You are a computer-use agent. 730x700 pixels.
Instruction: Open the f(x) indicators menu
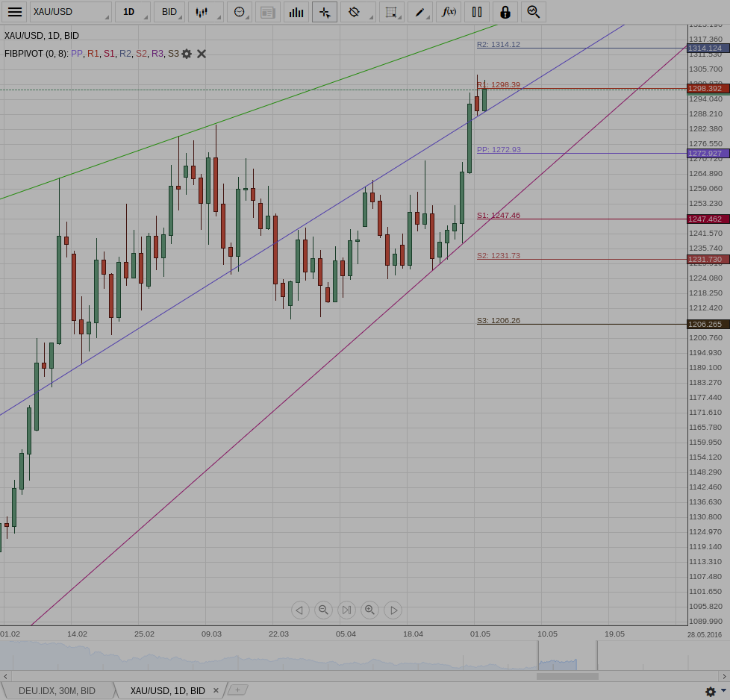click(x=449, y=12)
